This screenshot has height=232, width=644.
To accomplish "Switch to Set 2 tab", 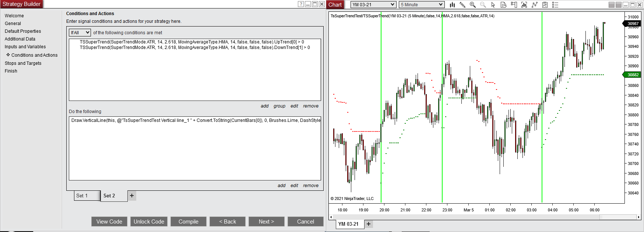I will click(114, 196).
